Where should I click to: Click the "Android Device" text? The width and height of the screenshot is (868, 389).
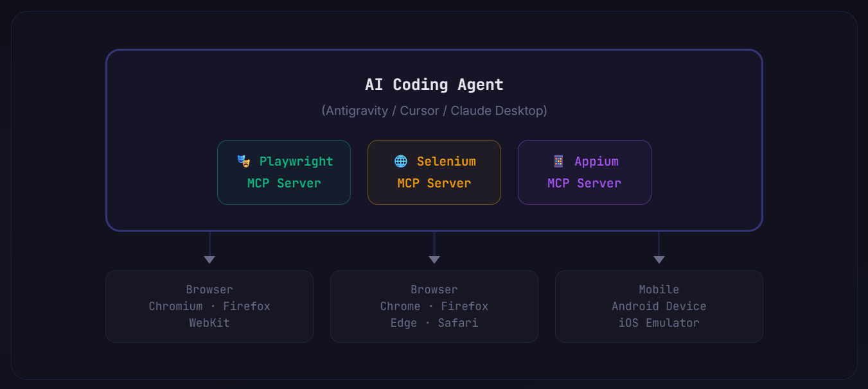[x=659, y=306]
